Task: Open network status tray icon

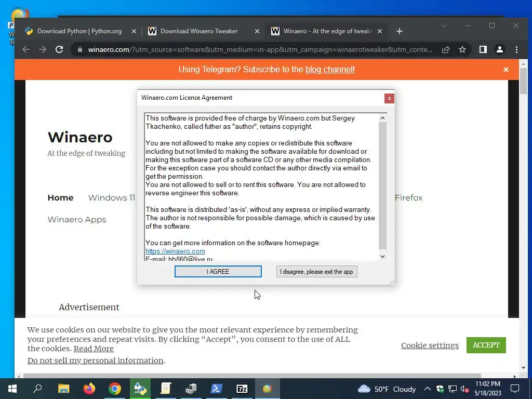Action: (x=453, y=389)
